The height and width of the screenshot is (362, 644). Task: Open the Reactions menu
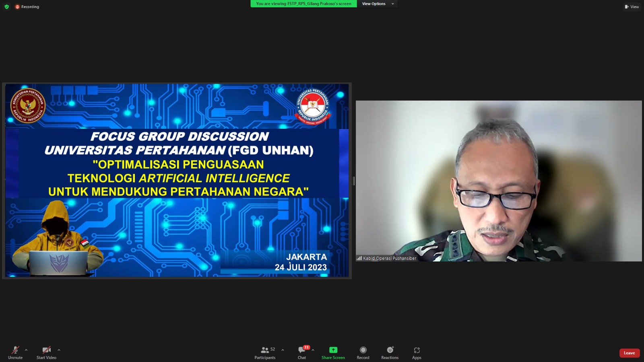(390, 352)
